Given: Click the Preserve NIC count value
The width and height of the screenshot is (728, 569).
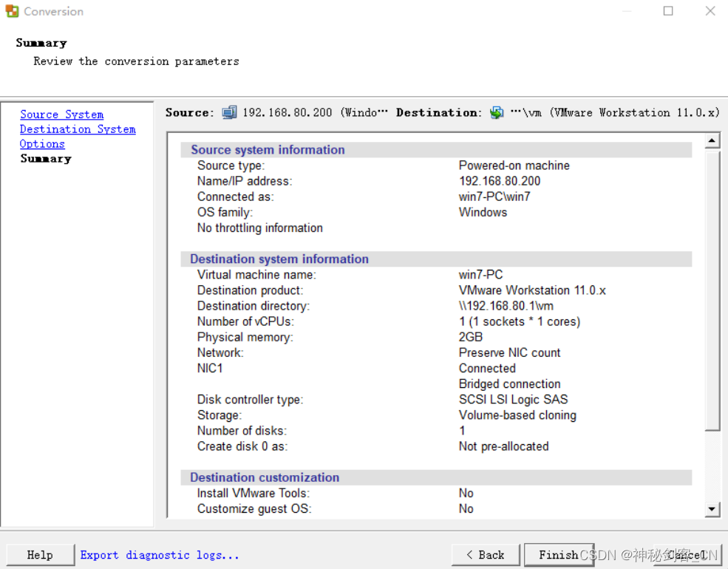Looking at the screenshot, I should [509, 352].
